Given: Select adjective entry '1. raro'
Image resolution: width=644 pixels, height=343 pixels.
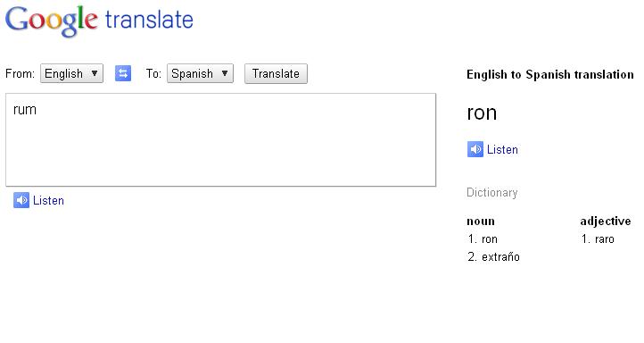Looking at the screenshot, I should click(598, 239).
